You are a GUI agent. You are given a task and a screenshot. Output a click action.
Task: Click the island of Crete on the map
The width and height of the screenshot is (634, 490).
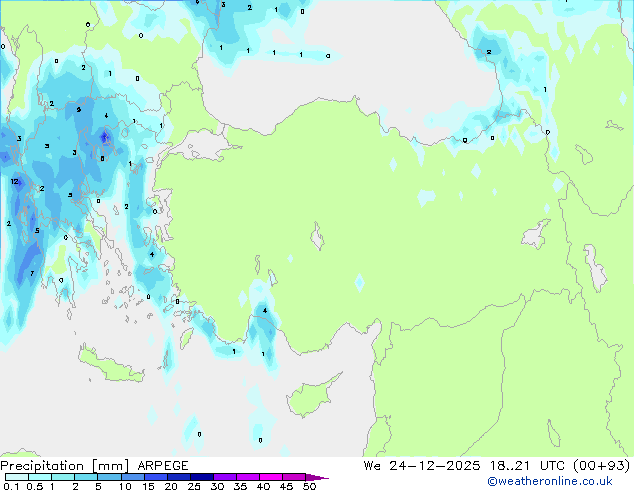(x=110, y=365)
